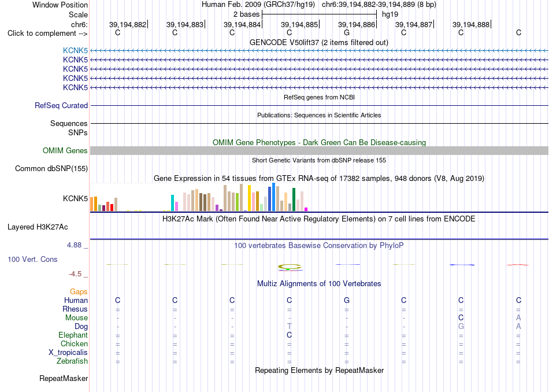
Task: Click the Zebrafish species label
Action: [72, 361]
